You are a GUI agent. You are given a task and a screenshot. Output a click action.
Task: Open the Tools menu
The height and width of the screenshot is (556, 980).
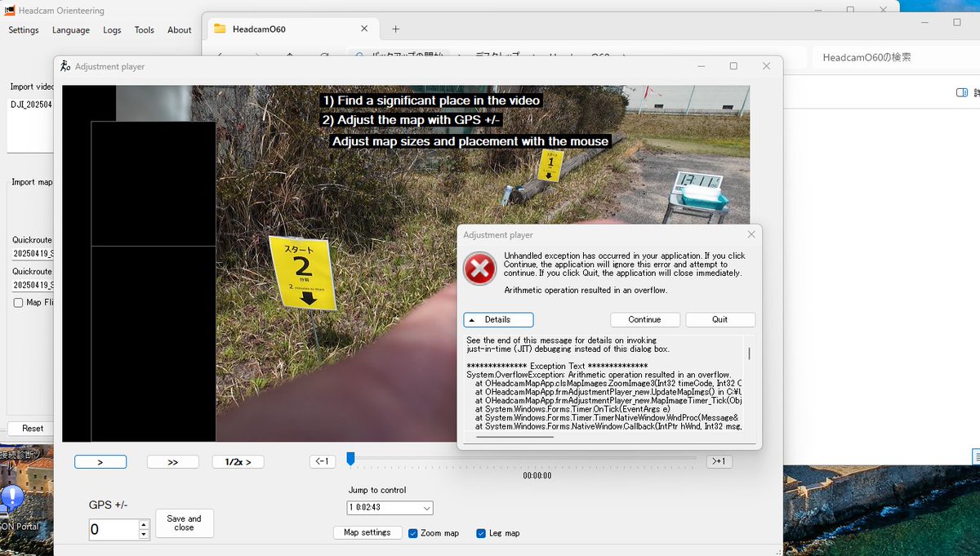[x=145, y=30]
